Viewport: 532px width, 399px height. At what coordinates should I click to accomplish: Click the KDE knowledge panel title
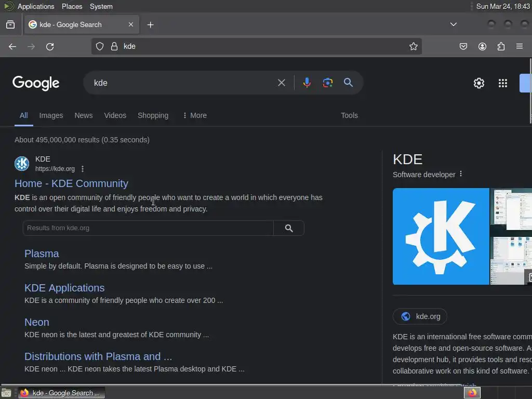(x=407, y=159)
